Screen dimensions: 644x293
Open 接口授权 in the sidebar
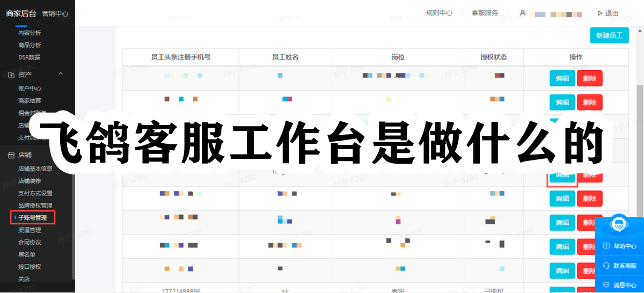[x=30, y=267]
